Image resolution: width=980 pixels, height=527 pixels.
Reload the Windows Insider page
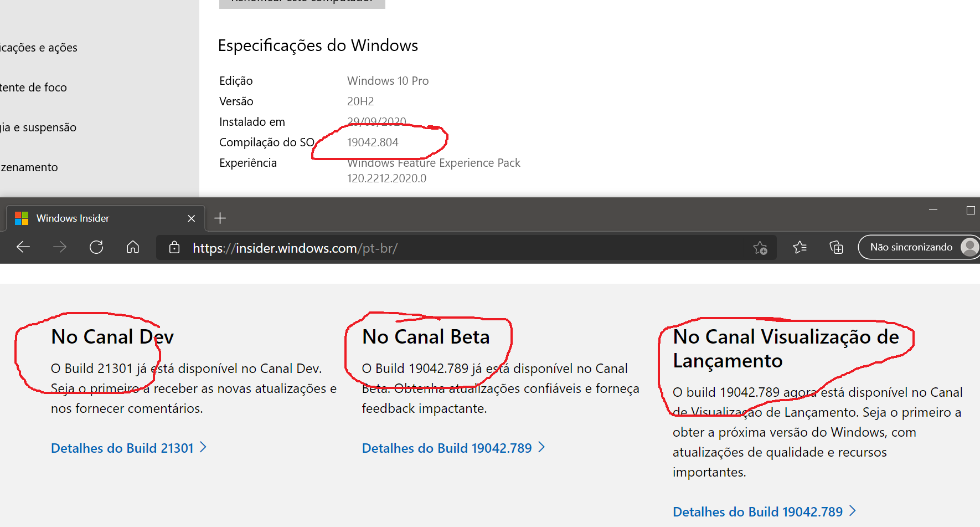coord(96,247)
